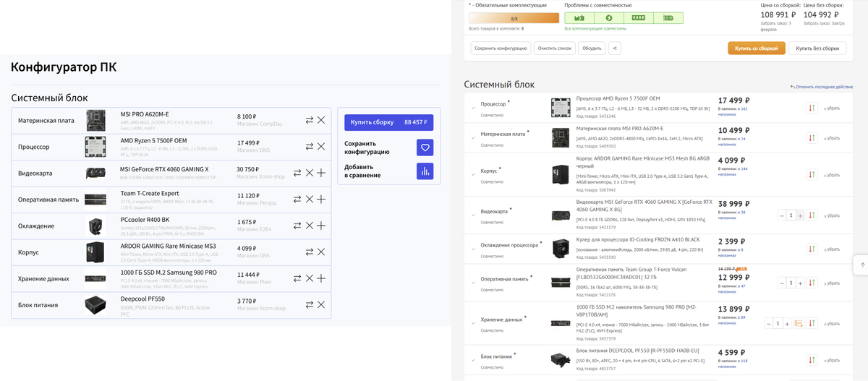The image size is (868, 381).
Task: Remove Видеокарта MSI GeForce via убрать link
Action: pyautogui.click(x=831, y=215)
